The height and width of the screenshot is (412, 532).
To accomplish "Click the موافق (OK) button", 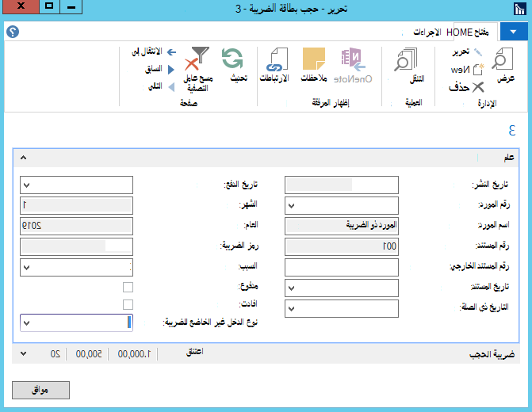I will pyautogui.click(x=40, y=390).
